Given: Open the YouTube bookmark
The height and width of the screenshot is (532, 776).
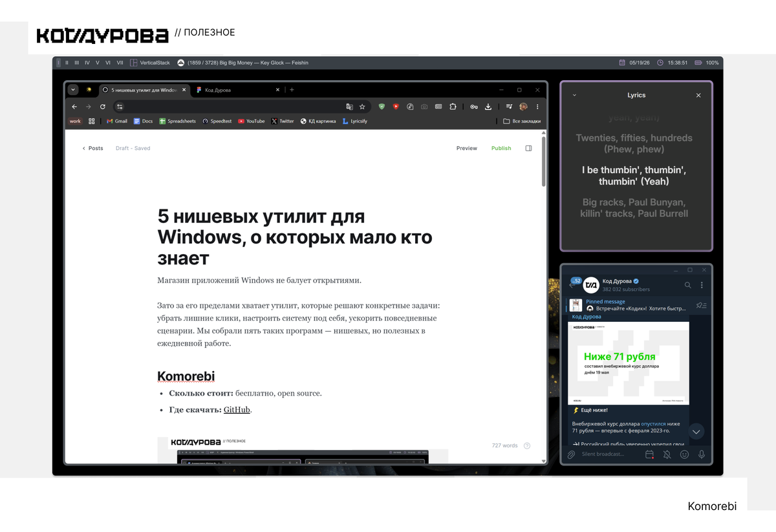Looking at the screenshot, I should (x=251, y=121).
